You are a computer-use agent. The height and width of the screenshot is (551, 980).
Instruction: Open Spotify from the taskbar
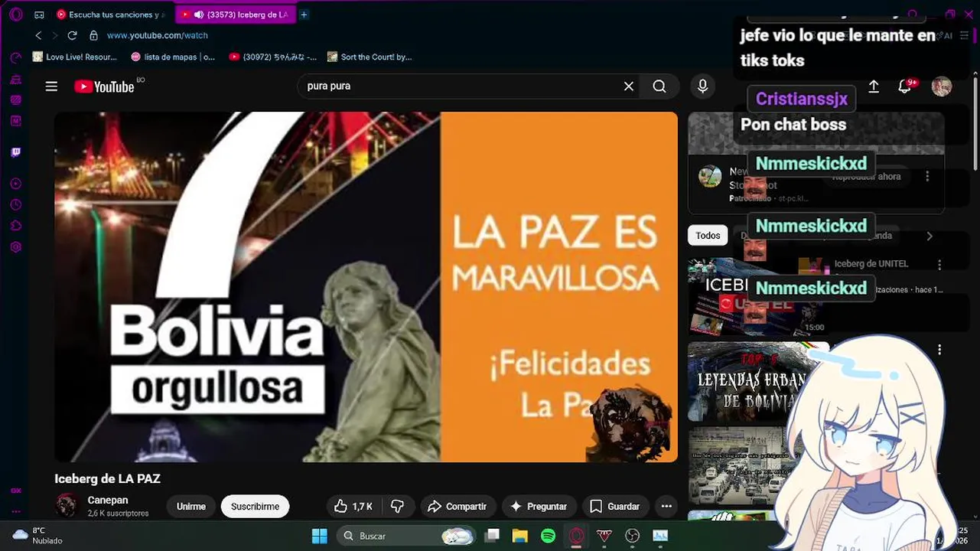coord(548,536)
